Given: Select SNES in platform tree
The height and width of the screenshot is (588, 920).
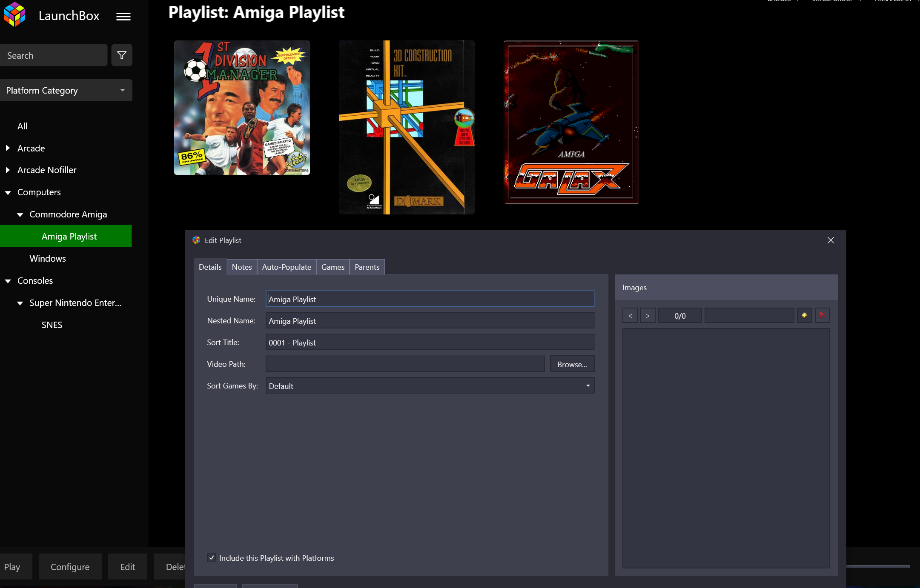Looking at the screenshot, I should 52,325.
